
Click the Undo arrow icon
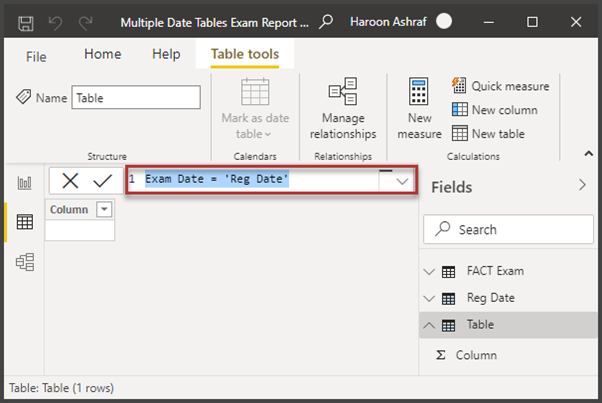[x=55, y=23]
